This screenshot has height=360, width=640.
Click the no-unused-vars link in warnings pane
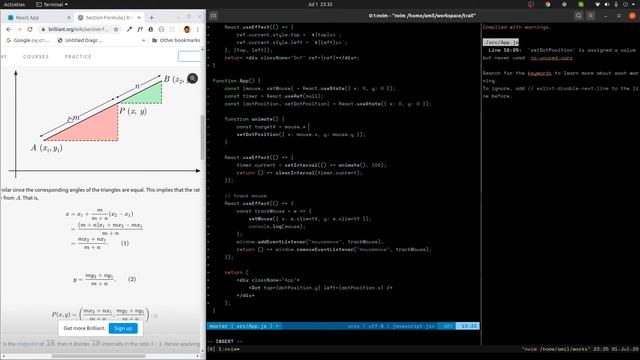pos(551,58)
